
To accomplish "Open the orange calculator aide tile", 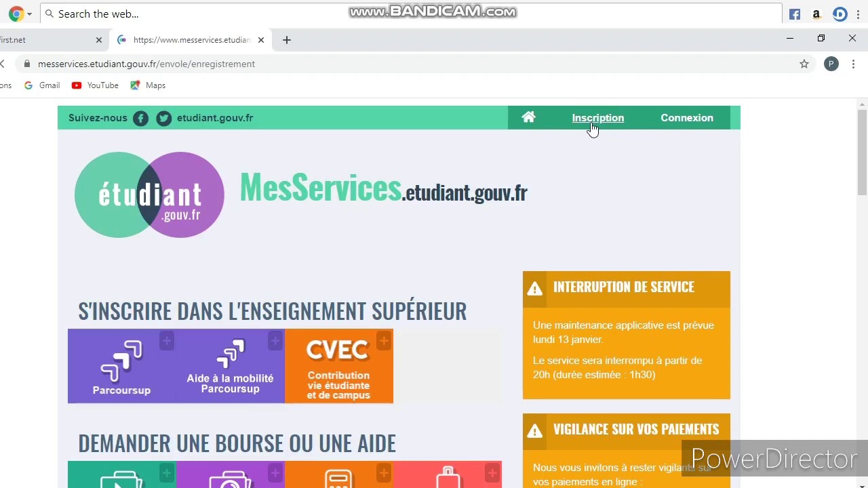I will pyautogui.click(x=338, y=474).
